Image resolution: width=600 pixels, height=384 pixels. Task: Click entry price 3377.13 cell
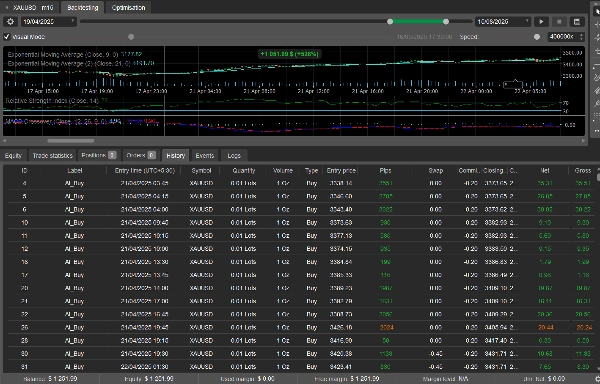[x=341, y=236]
